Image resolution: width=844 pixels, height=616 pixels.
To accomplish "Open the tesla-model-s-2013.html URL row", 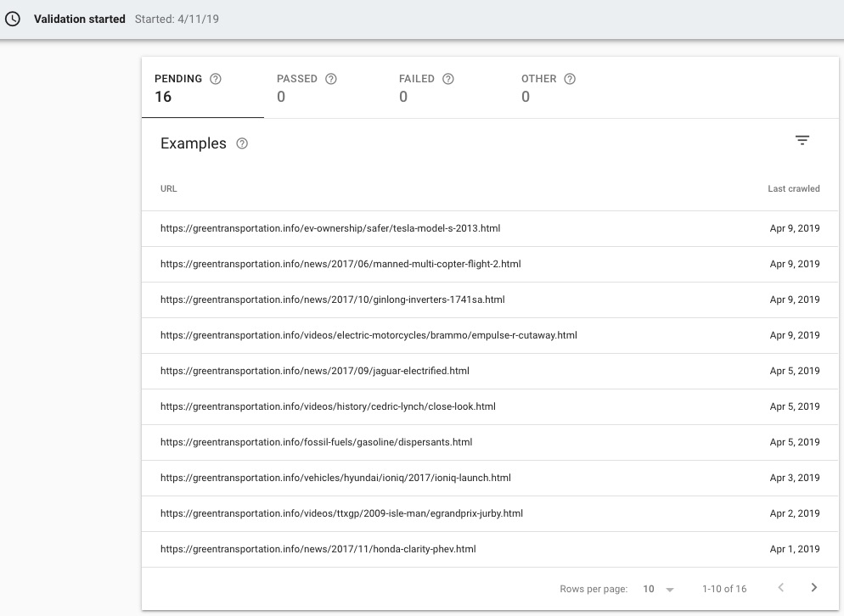I will pyautogui.click(x=491, y=228).
